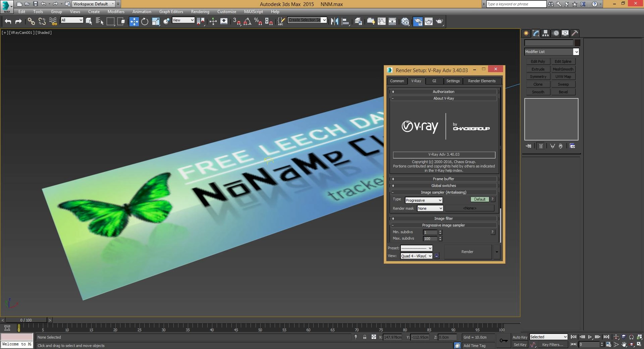The height and width of the screenshot is (349, 644).
Task: Click the MeshSmooth modifier button
Action: coord(563,69)
